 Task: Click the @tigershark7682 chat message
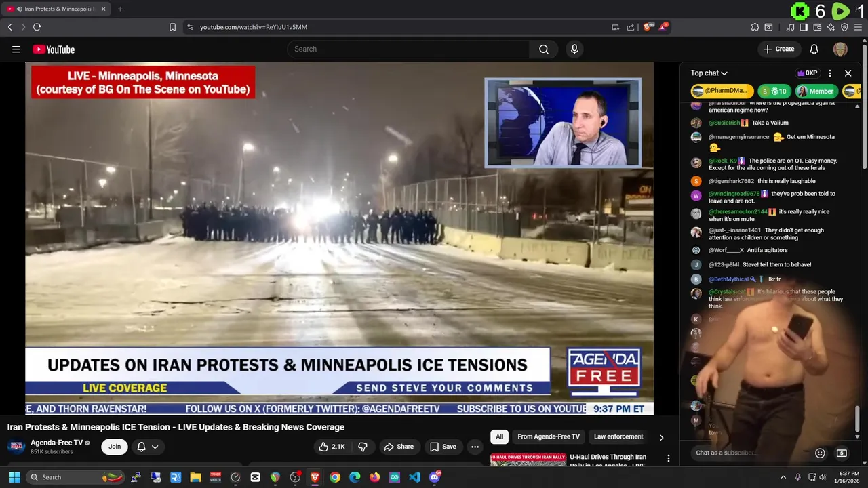[787, 181]
